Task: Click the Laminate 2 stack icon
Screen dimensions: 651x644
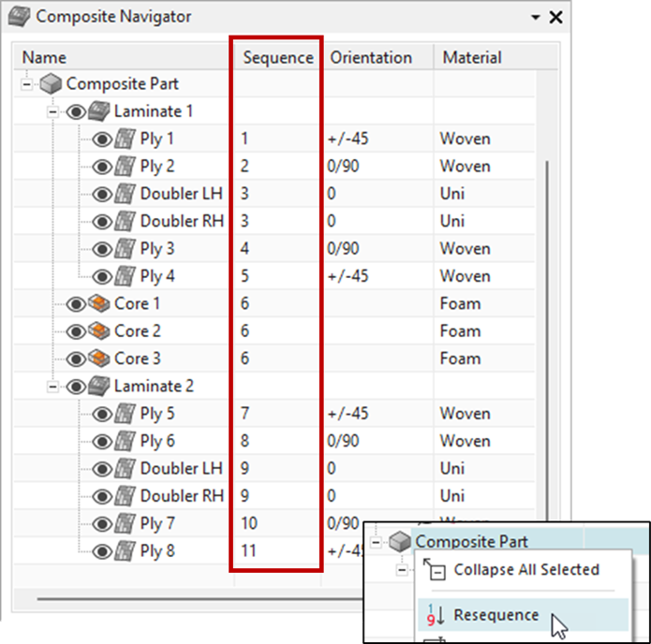Action: click(100, 386)
